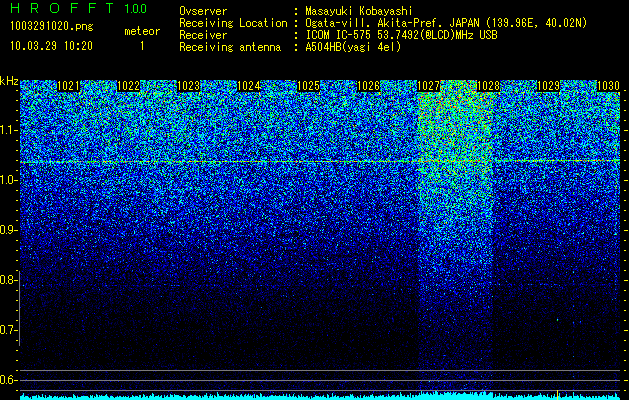
Task: Click the Ovserver field label
Action: click(x=203, y=11)
